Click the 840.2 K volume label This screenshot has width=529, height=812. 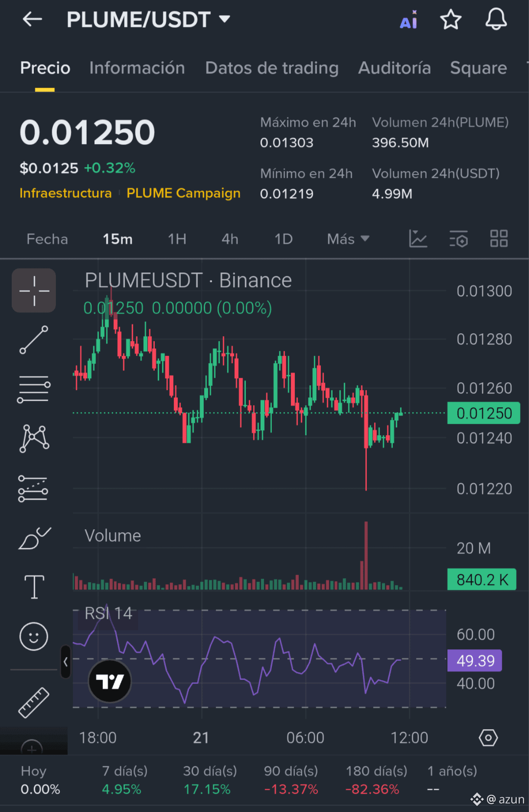click(482, 580)
